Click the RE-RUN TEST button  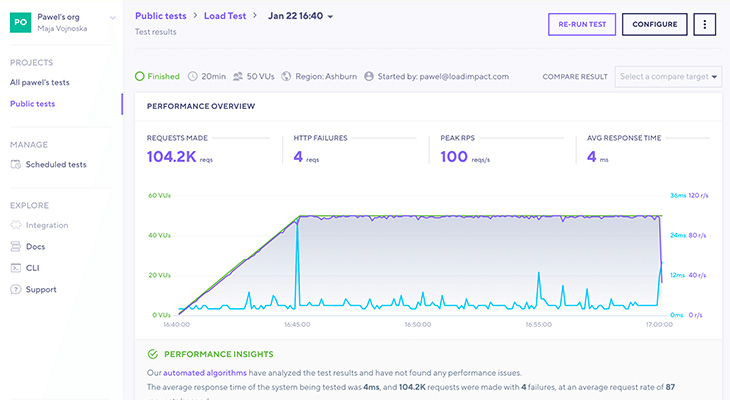click(582, 25)
